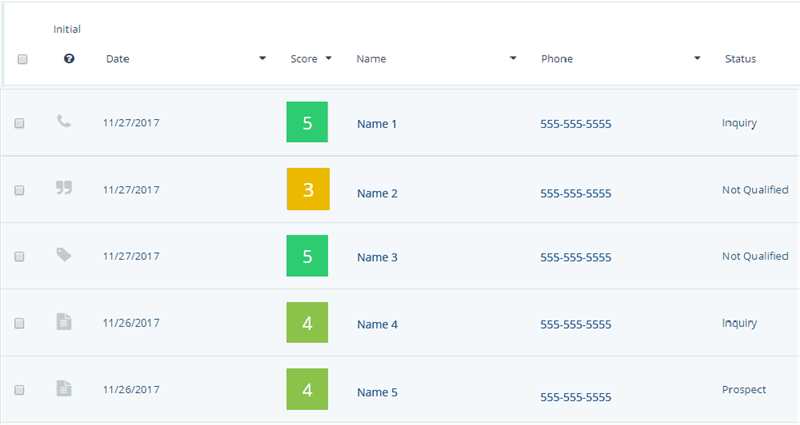Click the document icon in the Name 5 row
800x425 pixels.
pos(64,388)
